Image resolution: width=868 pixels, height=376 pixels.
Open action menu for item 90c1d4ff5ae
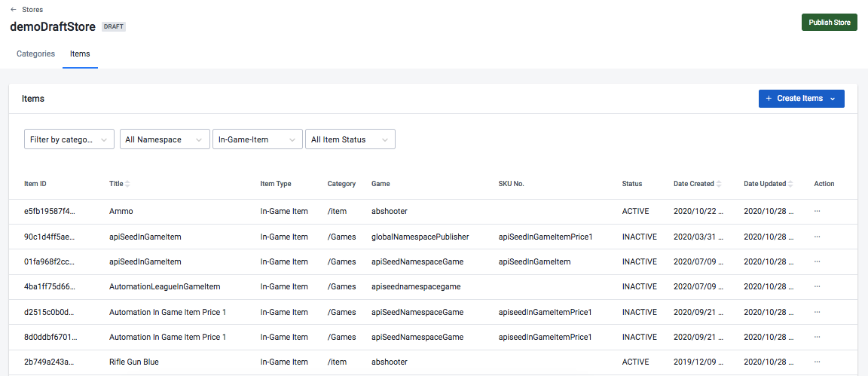pyautogui.click(x=817, y=237)
